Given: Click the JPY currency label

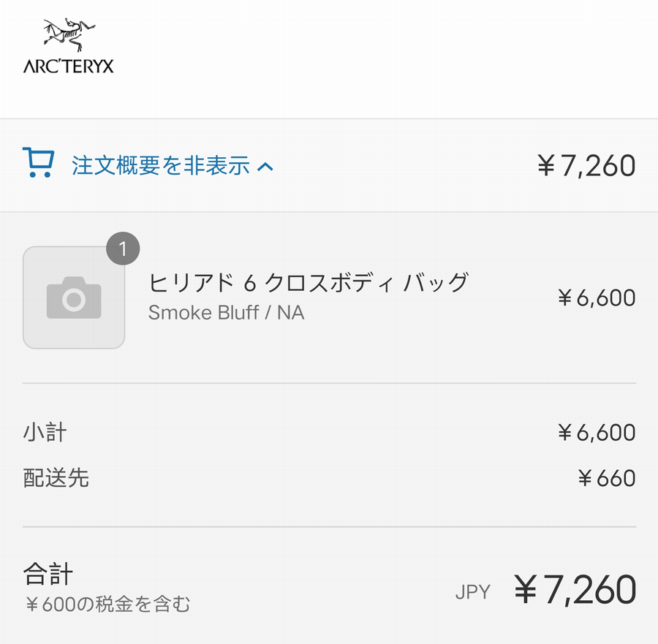Looking at the screenshot, I should (472, 591).
